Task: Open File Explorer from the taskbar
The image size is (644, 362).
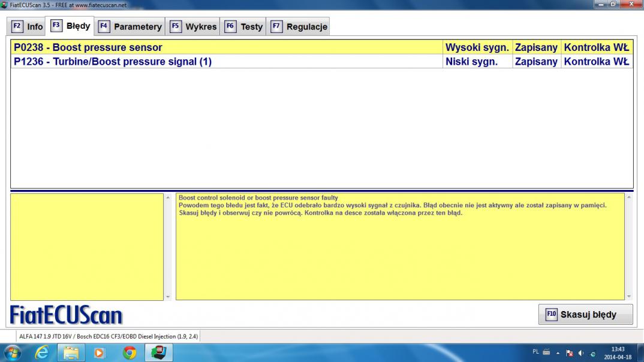Action: coord(71,353)
